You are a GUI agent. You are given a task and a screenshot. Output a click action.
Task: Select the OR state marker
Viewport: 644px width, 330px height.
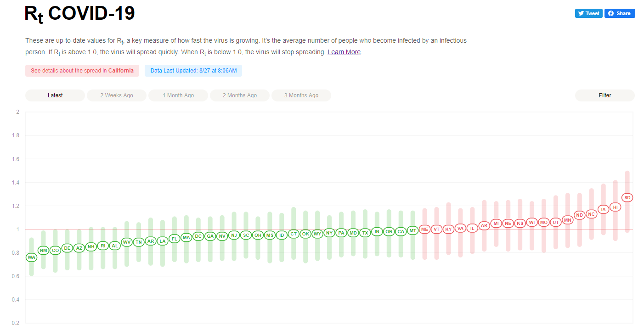(x=389, y=231)
